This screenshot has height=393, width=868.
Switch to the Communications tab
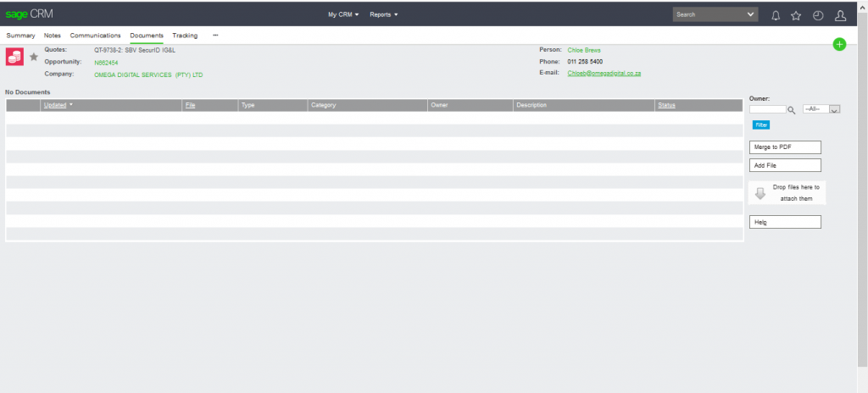95,36
